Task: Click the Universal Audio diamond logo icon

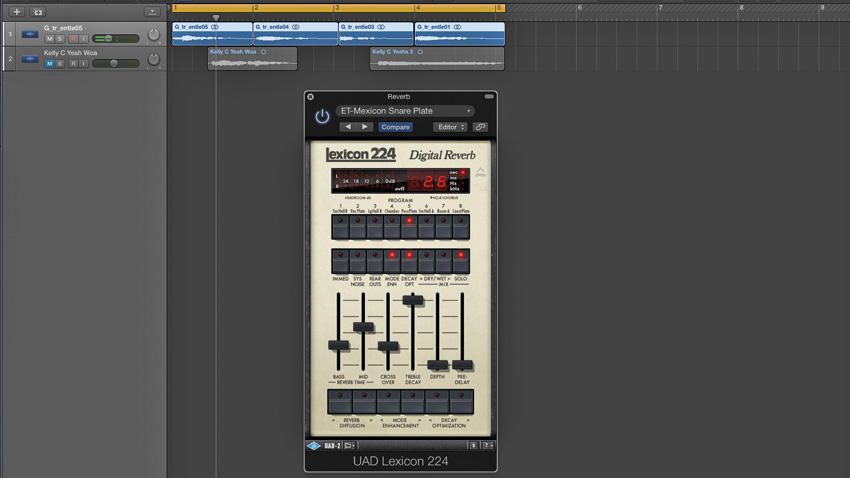Action: (314, 446)
